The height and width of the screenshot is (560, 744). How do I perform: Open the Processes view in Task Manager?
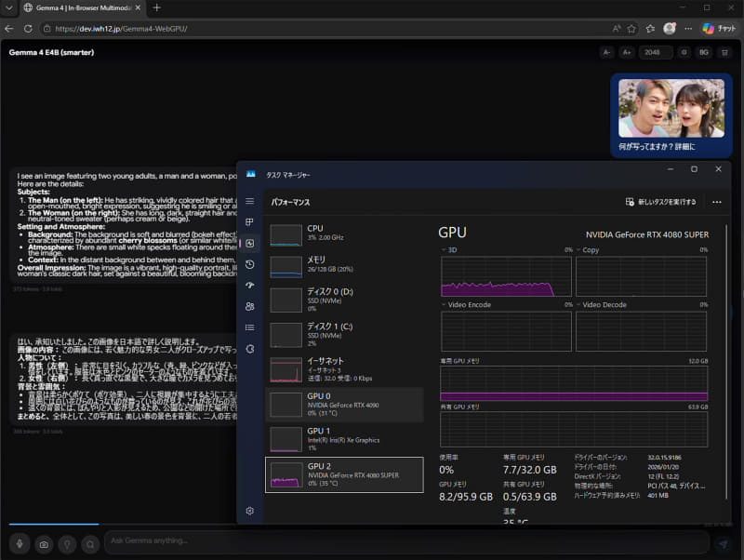[x=249, y=221]
